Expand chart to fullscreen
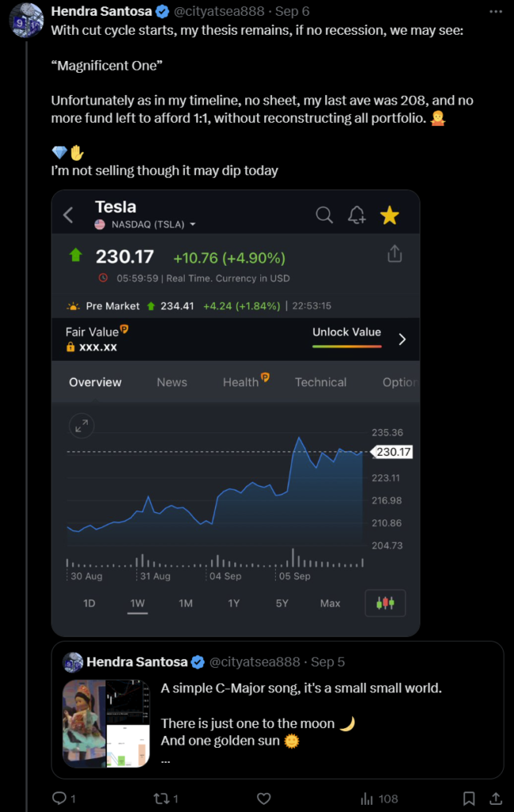This screenshot has height=812, width=514. [82, 426]
